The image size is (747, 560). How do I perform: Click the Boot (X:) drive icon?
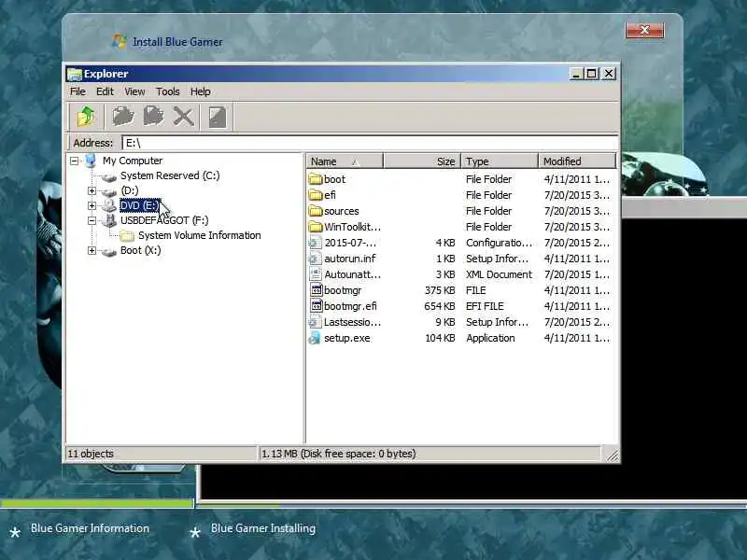point(109,251)
